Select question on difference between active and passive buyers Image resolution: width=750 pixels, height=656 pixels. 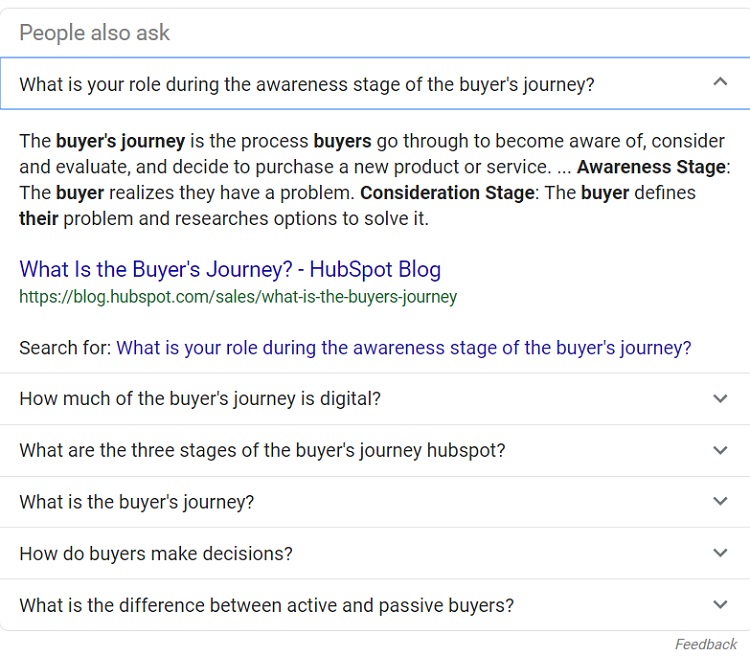pyautogui.click(x=266, y=605)
